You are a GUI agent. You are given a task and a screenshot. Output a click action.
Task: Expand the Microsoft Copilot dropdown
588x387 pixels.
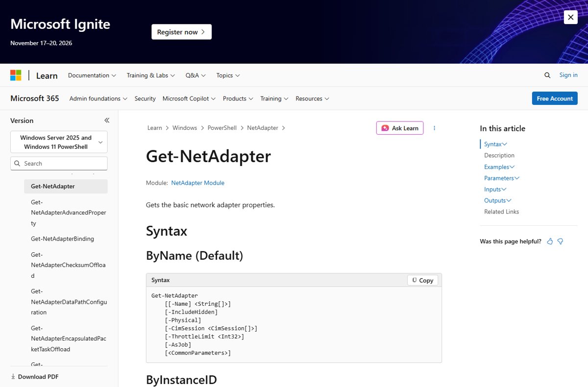[x=189, y=98]
